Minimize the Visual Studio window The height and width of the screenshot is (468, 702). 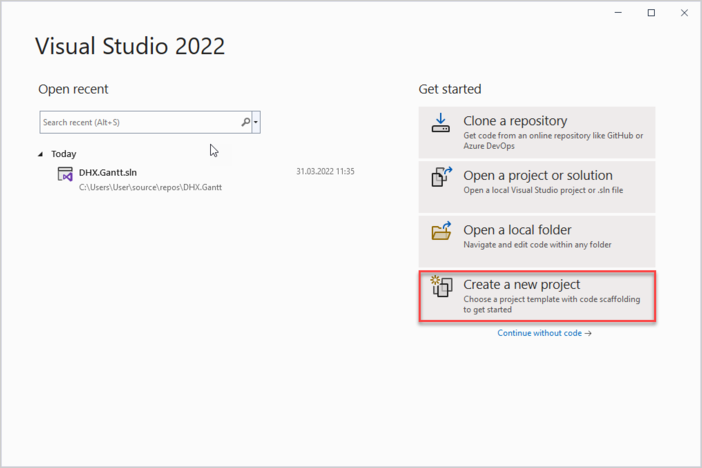point(619,13)
